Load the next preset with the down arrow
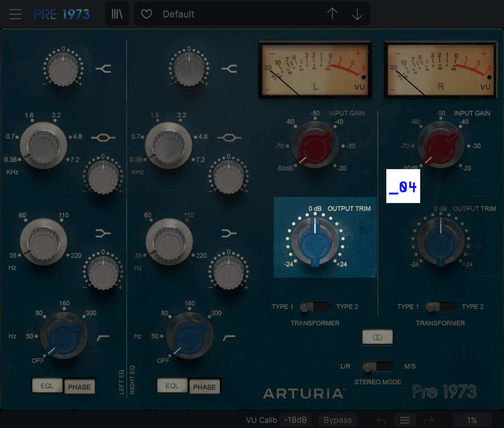The height and width of the screenshot is (428, 504). tap(357, 14)
